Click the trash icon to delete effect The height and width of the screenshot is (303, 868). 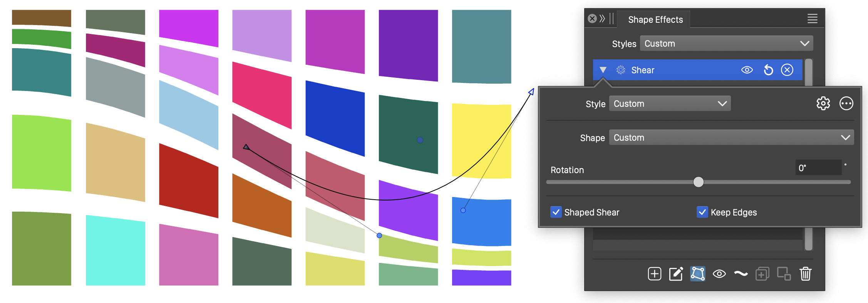[805, 274]
